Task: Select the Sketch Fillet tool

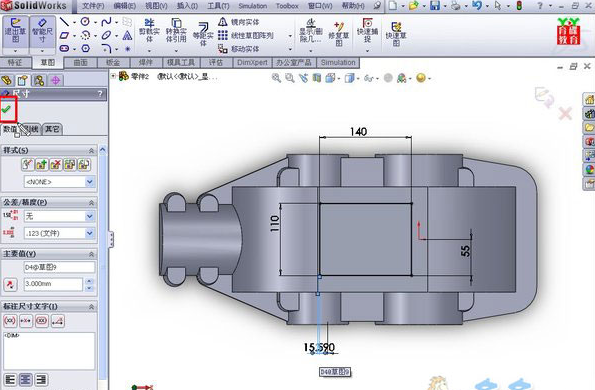Action: tap(106, 49)
